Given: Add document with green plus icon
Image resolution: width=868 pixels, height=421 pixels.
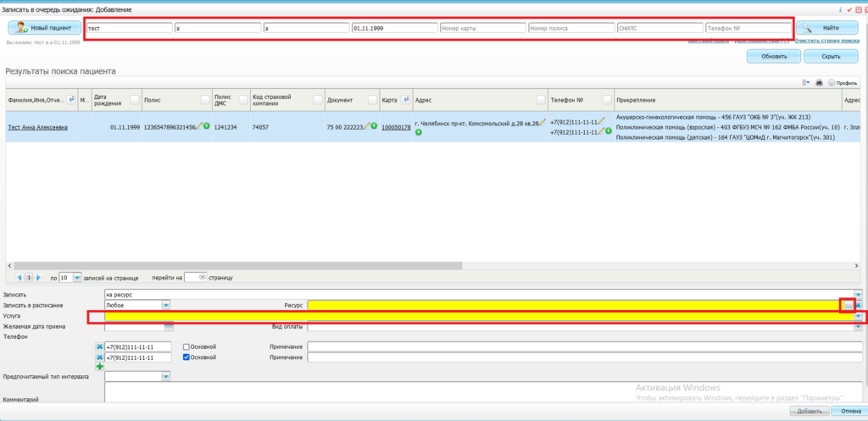Looking at the screenshot, I should coord(374,126).
